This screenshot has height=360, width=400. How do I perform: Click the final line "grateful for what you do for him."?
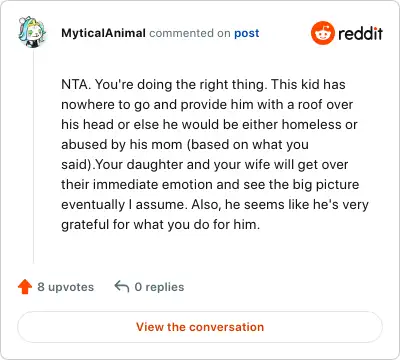pos(161,224)
